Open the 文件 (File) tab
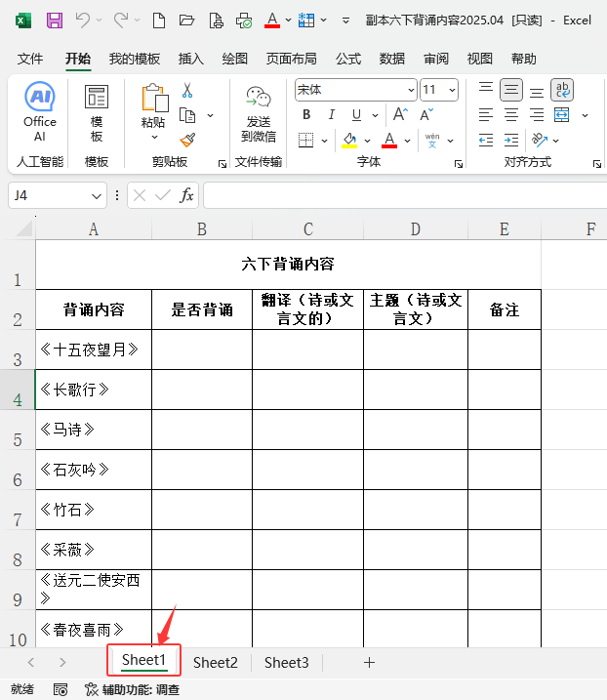 coord(30,59)
